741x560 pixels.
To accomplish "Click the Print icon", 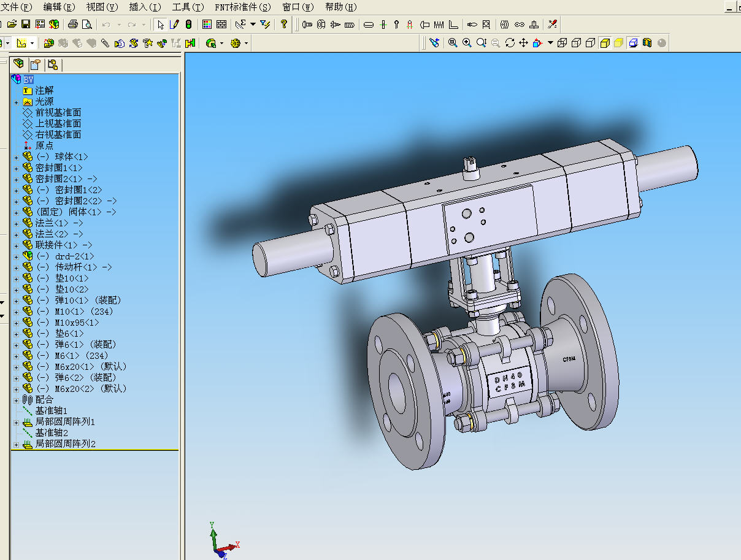I will 73,25.
